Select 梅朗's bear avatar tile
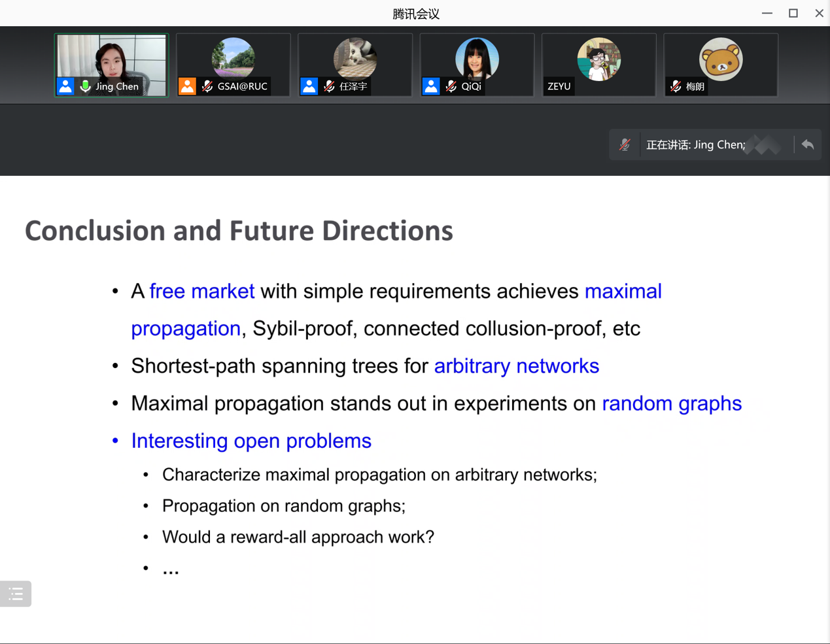Image resolution: width=830 pixels, height=644 pixels. [x=721, y=60]
